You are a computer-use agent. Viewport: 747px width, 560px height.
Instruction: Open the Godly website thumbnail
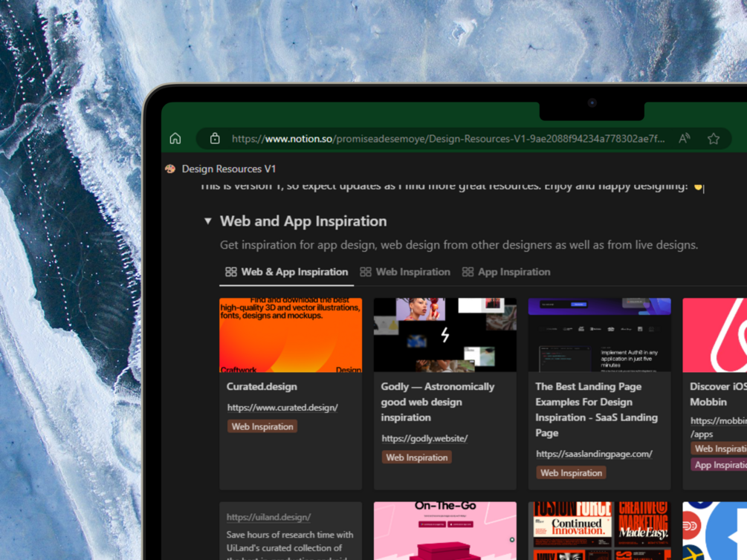coord(445,335)
